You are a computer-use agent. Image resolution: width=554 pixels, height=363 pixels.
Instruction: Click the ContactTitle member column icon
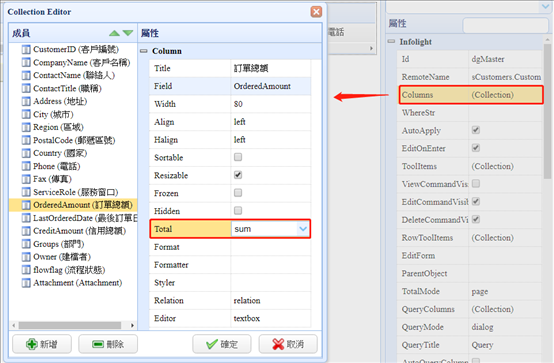[x=26, y=88]
